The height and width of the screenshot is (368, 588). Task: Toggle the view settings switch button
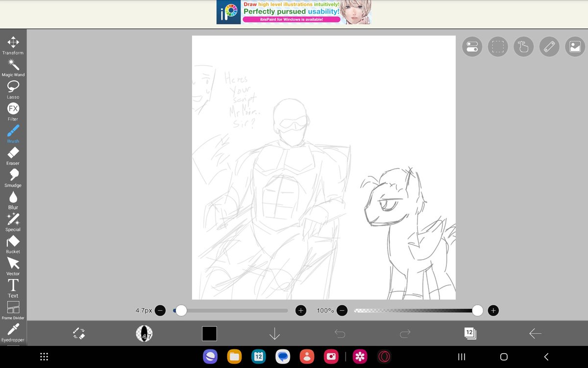tap(472, 47)
